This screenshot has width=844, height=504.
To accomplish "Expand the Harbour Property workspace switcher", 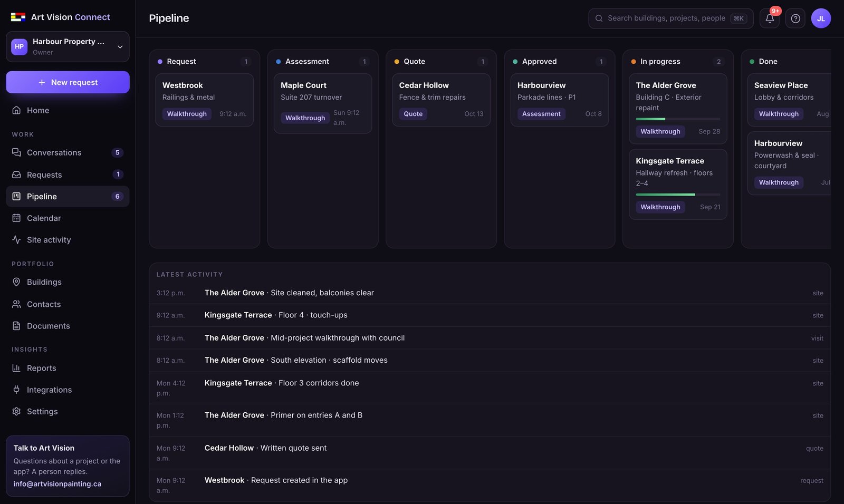I will coord(68,46).
